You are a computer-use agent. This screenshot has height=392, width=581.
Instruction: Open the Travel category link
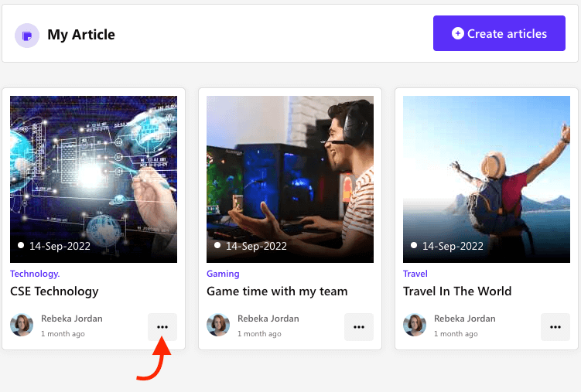[x=415, y=274]
